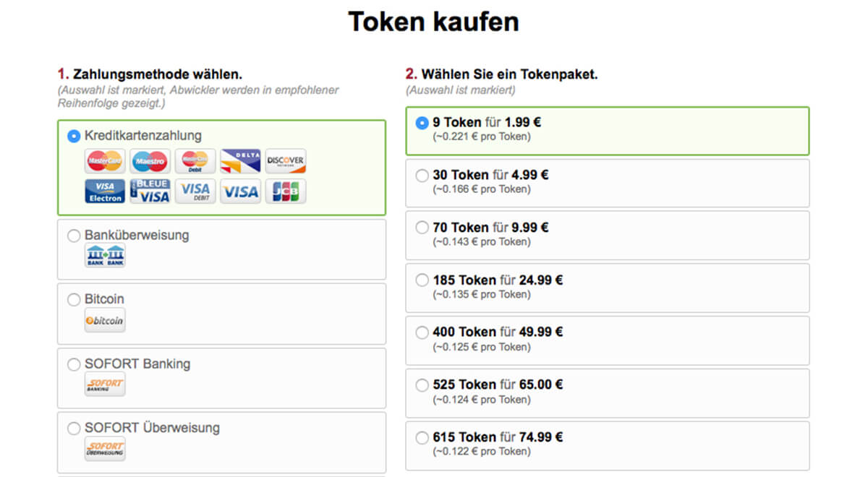Click the JCB card icon
Image resolution: width=868 pixels, height=477 pixels.
pyautogui.click(x=286, y=191)
